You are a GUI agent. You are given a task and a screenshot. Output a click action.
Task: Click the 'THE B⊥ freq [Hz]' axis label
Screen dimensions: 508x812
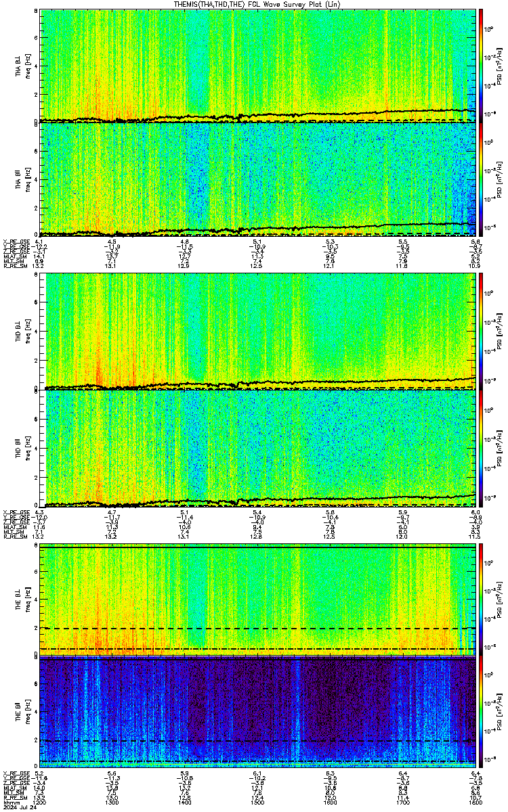(23, 598)
